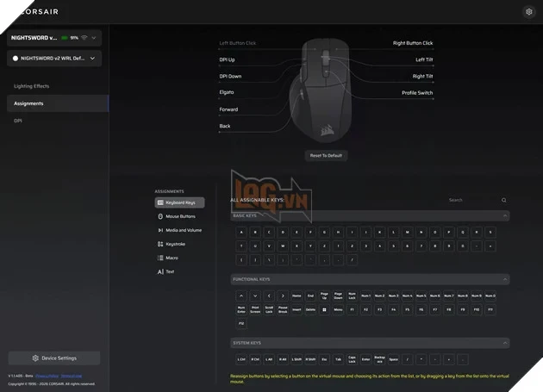Select the Keyboard Keys assignment category
543x392 pixels.
180,202
